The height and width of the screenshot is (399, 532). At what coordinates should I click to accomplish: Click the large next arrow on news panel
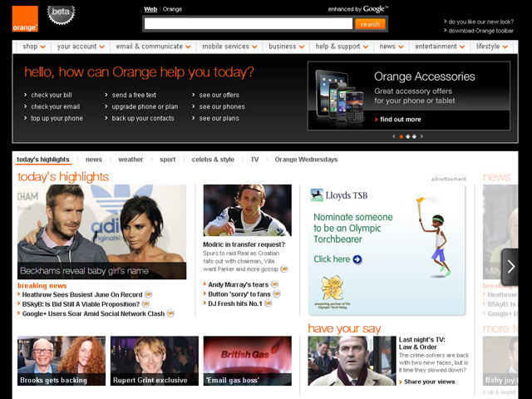click(510, 267)
